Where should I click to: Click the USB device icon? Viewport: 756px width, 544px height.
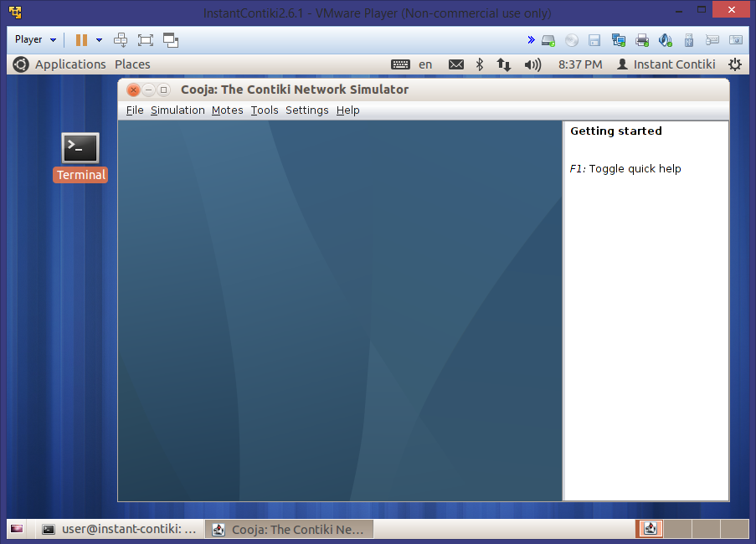689,40
